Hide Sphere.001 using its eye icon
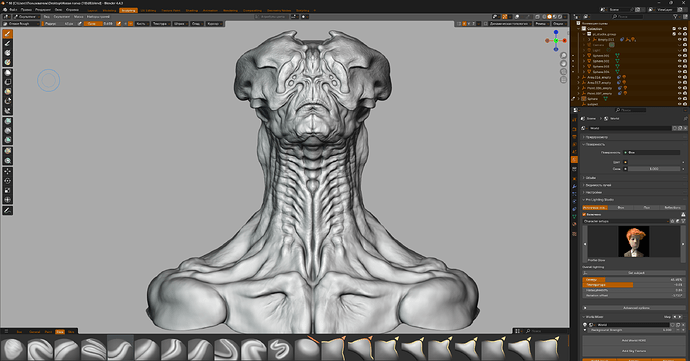 679,56
